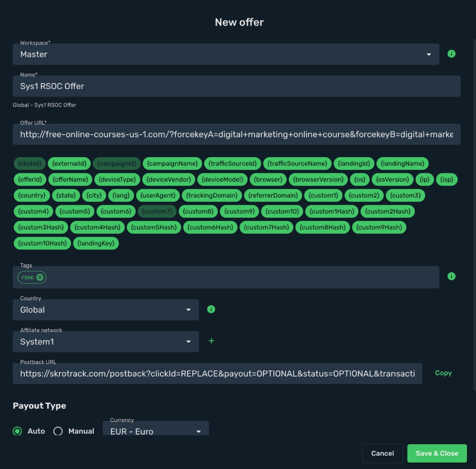Insert the {campaignName} token
476x469 pixels.
[x=172, y=163]
